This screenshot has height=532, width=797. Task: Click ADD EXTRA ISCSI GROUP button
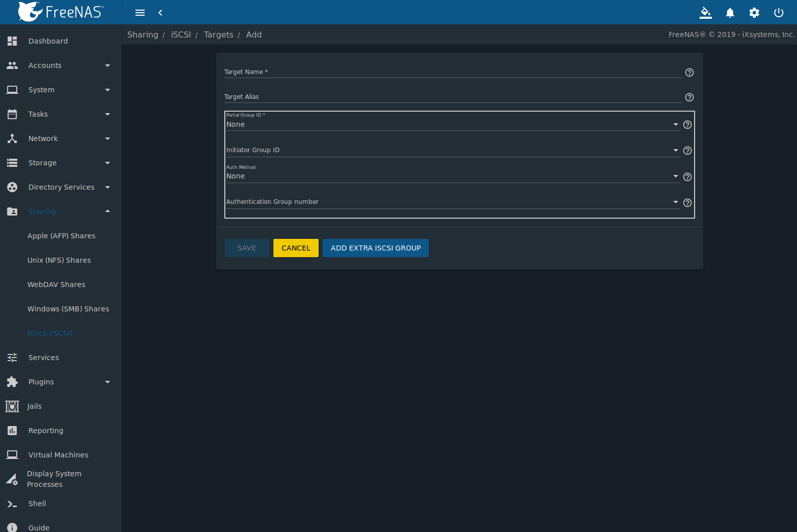(x=375, y=248)
